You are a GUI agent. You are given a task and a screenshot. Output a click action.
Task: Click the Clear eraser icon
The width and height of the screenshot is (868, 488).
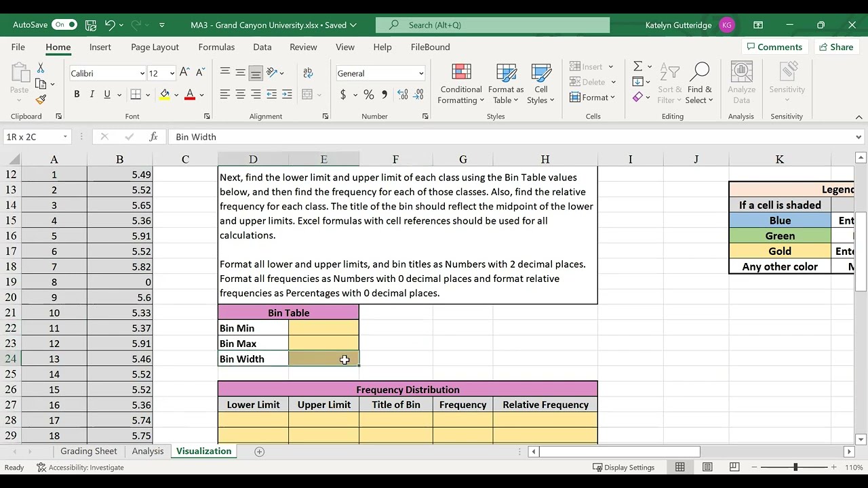tap(637, 98)
